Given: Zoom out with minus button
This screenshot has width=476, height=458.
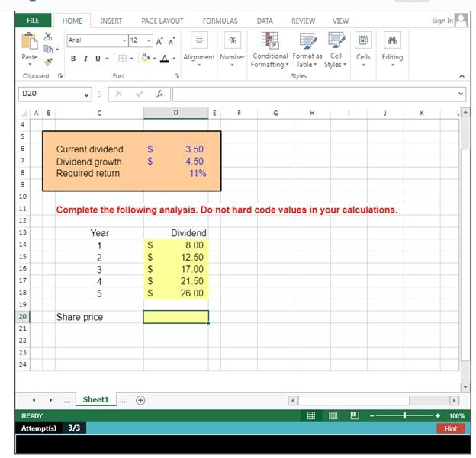Looking at the screenshot, I should (x=372, y=416).
